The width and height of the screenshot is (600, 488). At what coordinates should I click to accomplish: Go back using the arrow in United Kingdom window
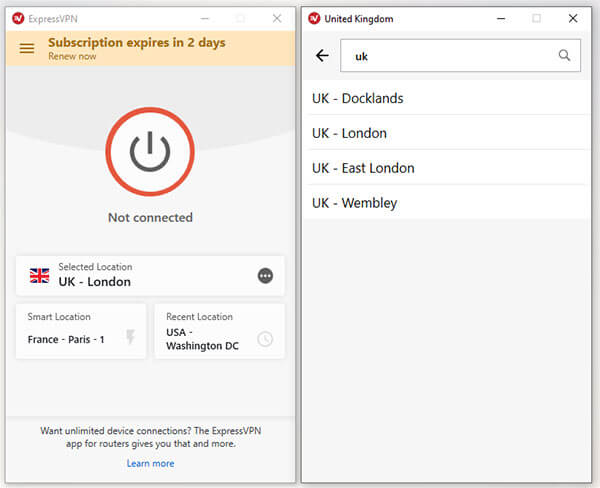point(322,56)
